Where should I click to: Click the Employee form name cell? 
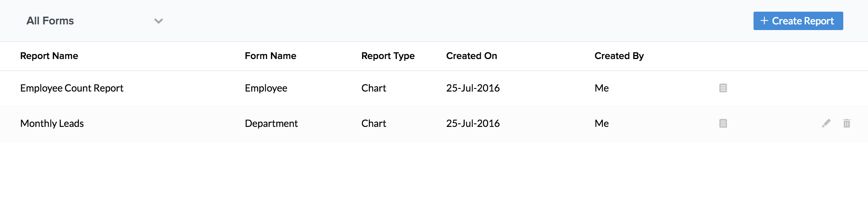[266, 88]
